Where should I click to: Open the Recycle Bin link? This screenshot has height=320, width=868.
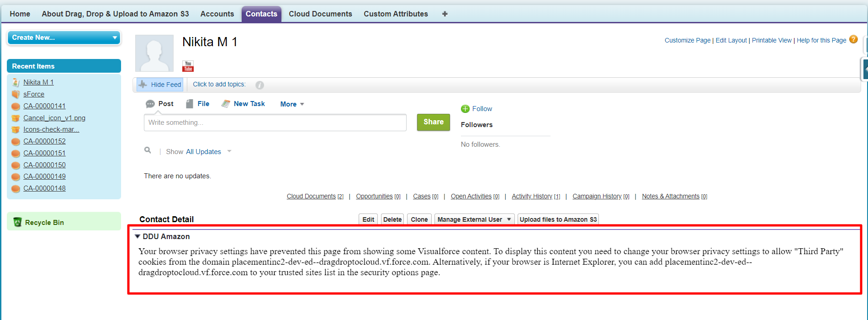pos(44,223)
